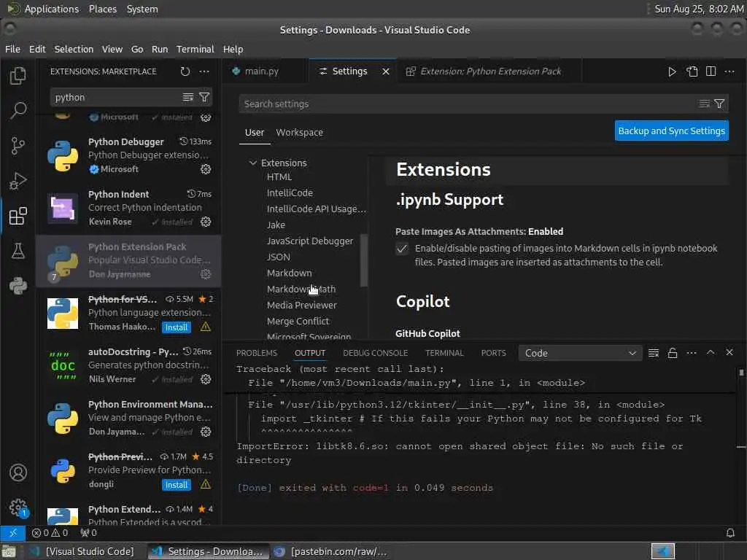747x560 pixels.
Task: Click the settings tree scrollbar
Action: pyautogui.click(x=364, y=260)
